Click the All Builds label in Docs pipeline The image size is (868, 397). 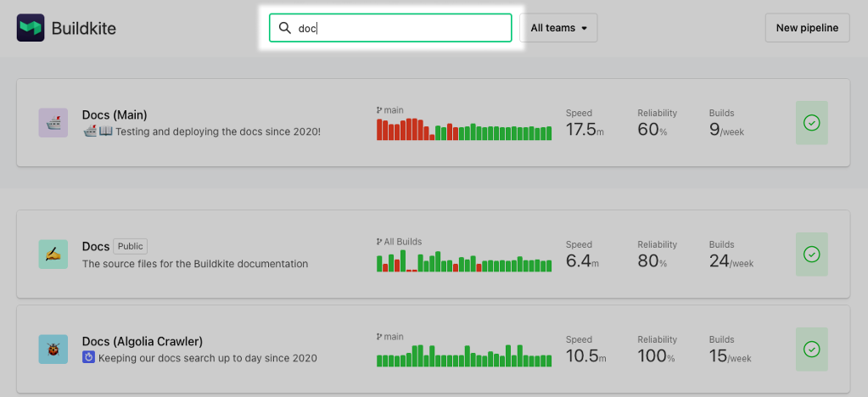pos(403,242)
